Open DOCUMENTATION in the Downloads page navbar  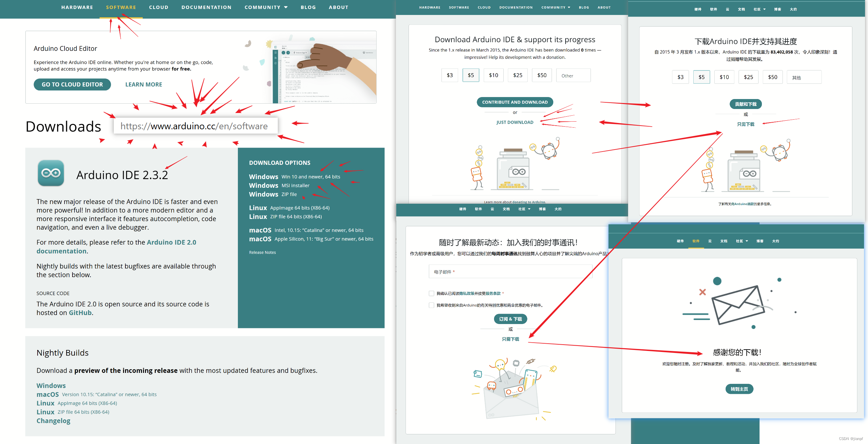[207, 7]
